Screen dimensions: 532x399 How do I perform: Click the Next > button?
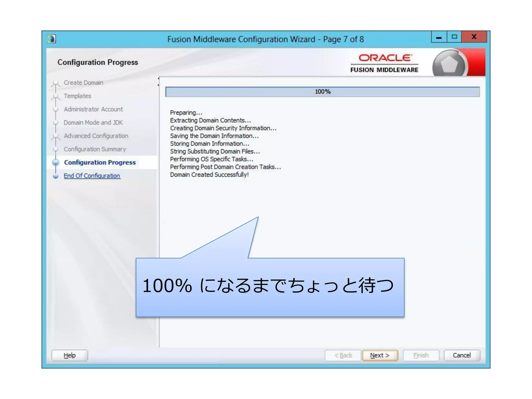(380, 355)
